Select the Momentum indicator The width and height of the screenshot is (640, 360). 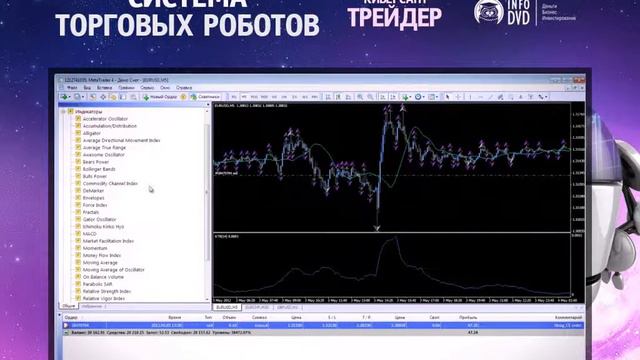click(x=95, y=248)
